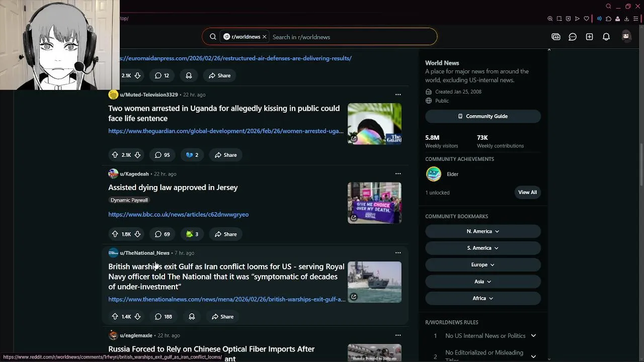Expand the N. America bookmarks dropdown
644x362 pixels.
(483, 231)
